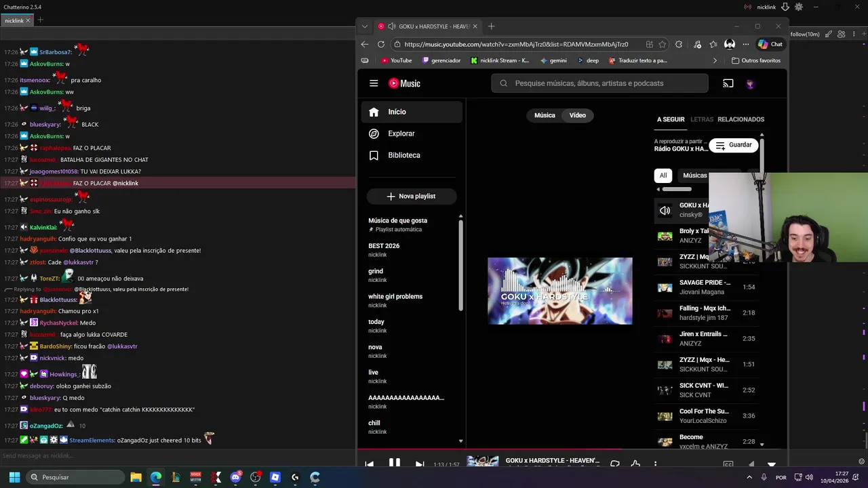This screenshot has height=488, width=868.
Task: Open gemini bookmark
Action: [553, 60]
